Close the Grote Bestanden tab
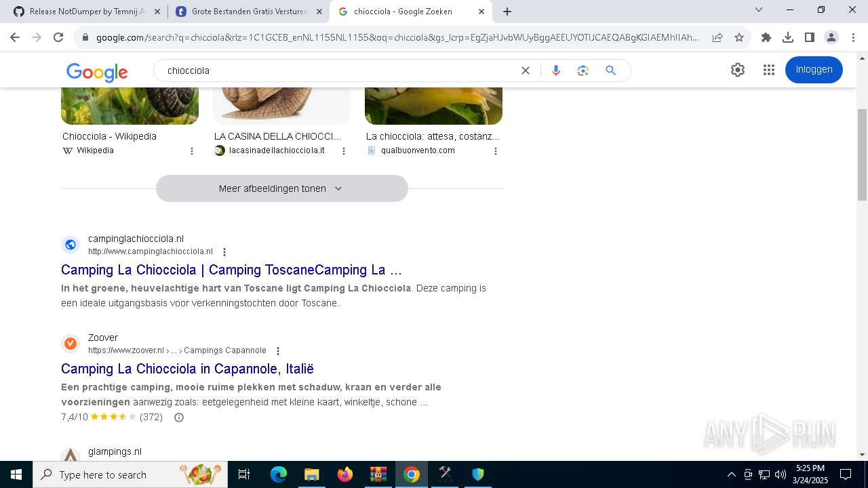The image size is (868, 488). 319,12
